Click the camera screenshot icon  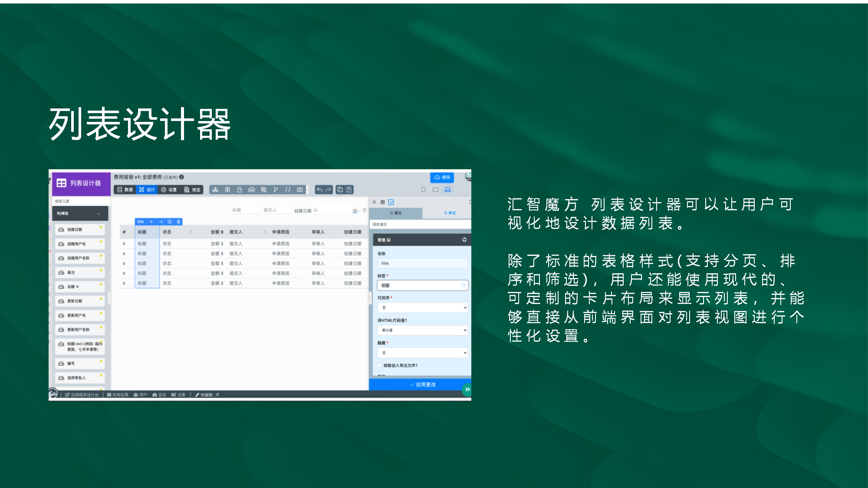click(x=300, y=190)
